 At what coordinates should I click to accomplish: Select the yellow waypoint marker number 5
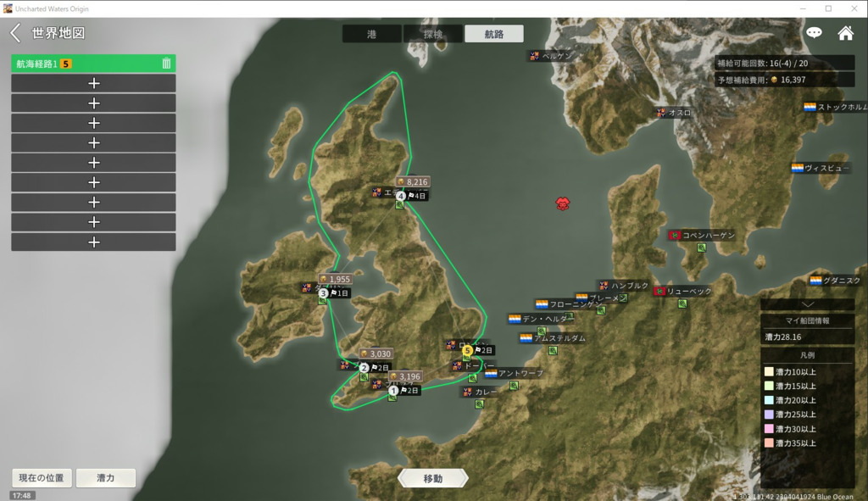[467, 350]
